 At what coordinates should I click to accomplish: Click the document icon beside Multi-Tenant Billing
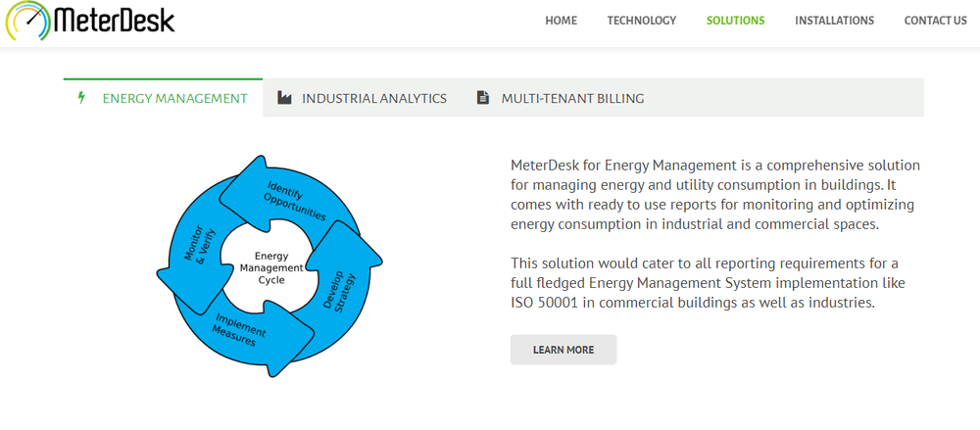(x=482, y=98)
